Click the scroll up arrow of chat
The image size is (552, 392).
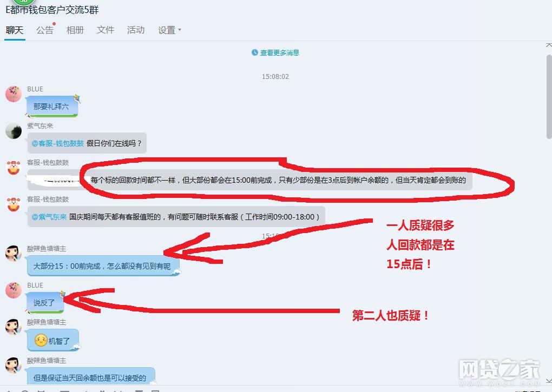[x=549, y=45]
